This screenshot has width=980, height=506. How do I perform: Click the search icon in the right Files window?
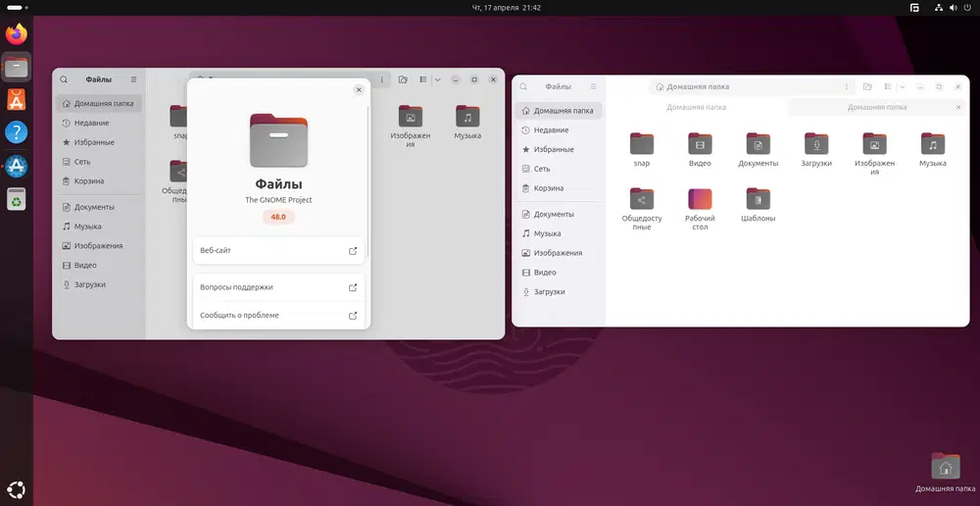(523, 87)
